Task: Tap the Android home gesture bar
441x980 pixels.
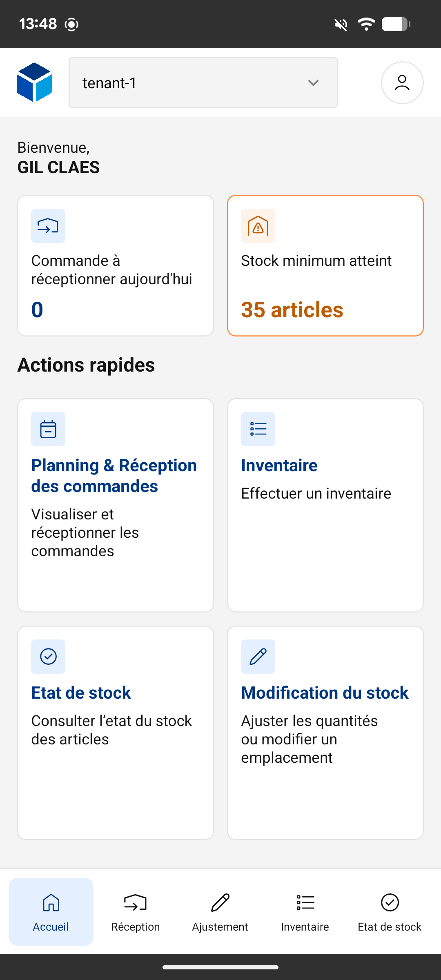Action: pos(220,967)
